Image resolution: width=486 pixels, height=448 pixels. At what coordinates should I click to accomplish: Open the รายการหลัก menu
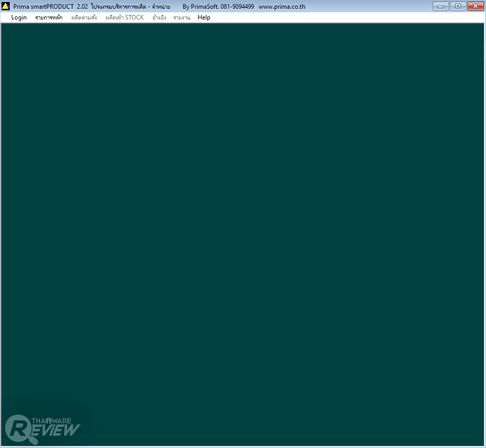coord(49,17)
